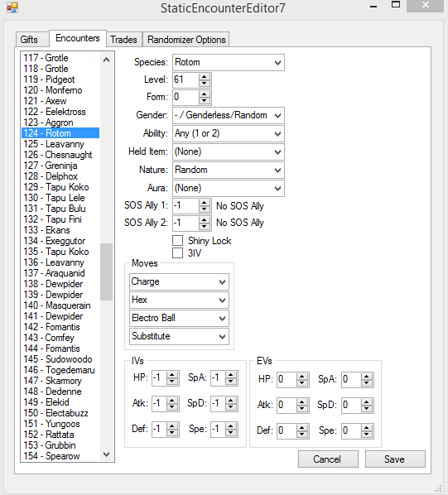Viewport: 448px width, 495px height.
Task: Expand the Gender dropdown
Action: click(229, 115)
